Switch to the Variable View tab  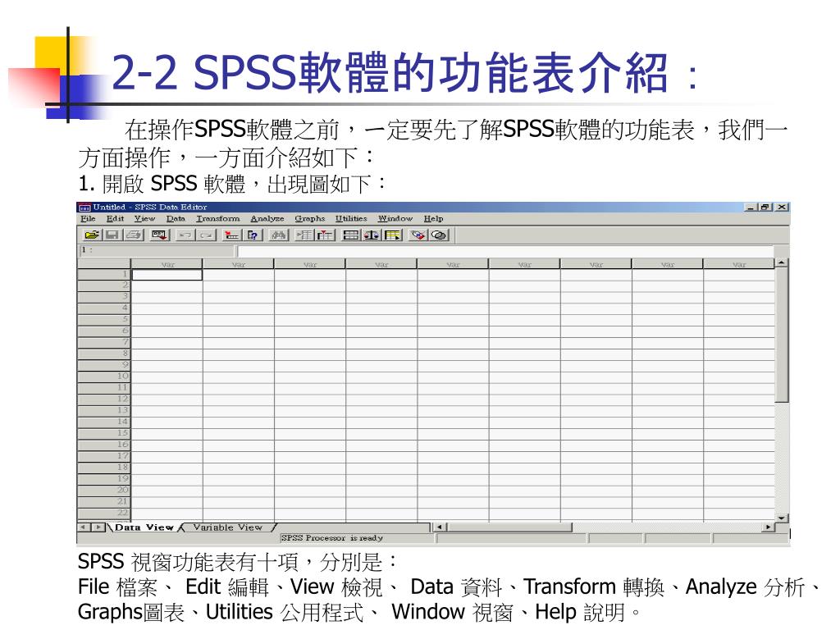[x=228, y=527]
